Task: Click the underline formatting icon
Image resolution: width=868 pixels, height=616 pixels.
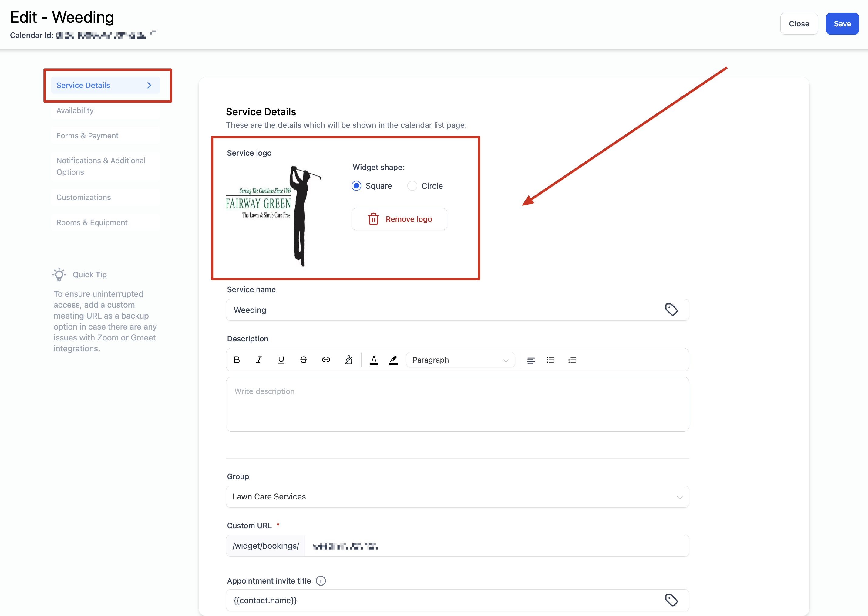Action: pyautogui.click(x=281, y=360)
